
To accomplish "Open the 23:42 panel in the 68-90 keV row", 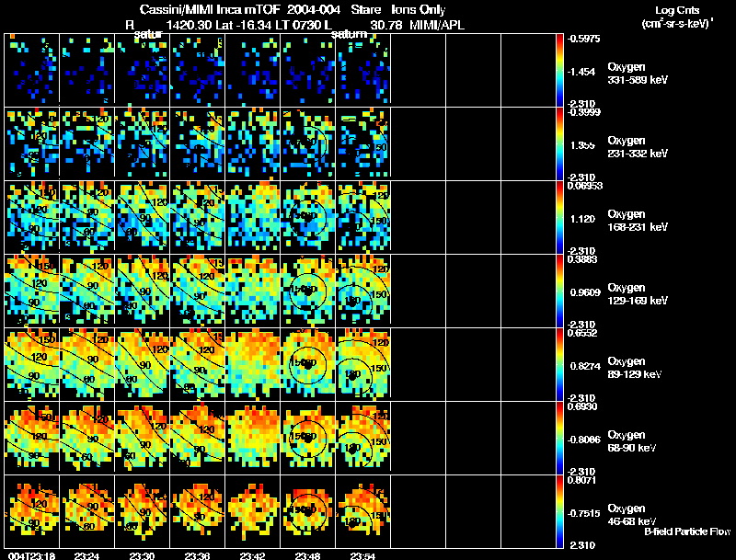I will [x=252, y=439].
